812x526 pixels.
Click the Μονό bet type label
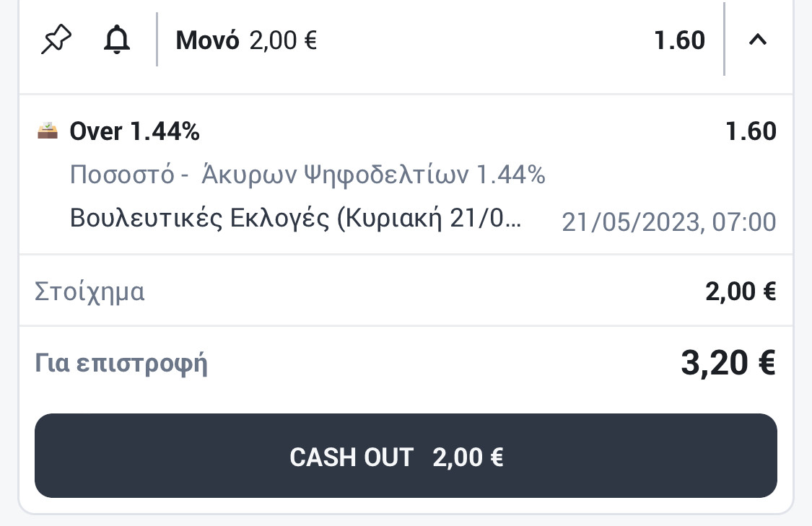coord(207,40)
